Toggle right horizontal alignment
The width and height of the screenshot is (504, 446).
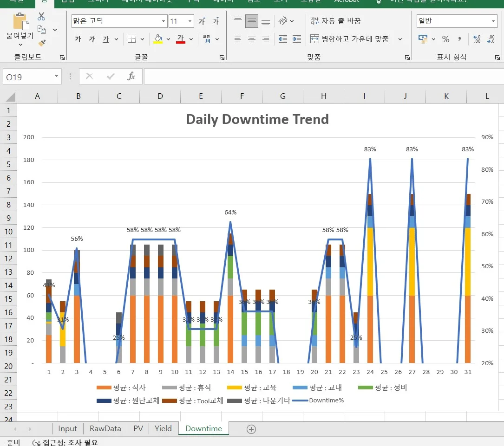[266, 39]
